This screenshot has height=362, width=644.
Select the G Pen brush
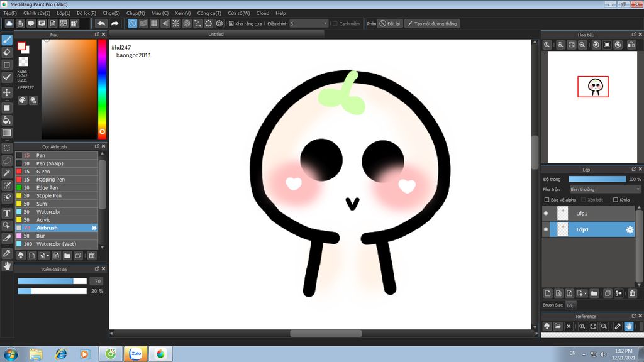tap(57, 172)
